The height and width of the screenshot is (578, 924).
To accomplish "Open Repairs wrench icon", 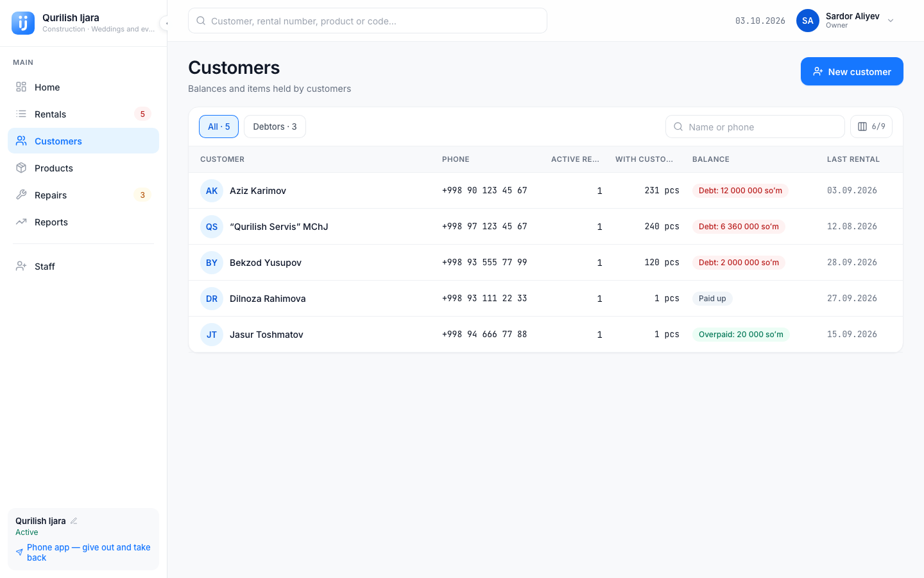I will pyautogui.click(x=21, y=195).
